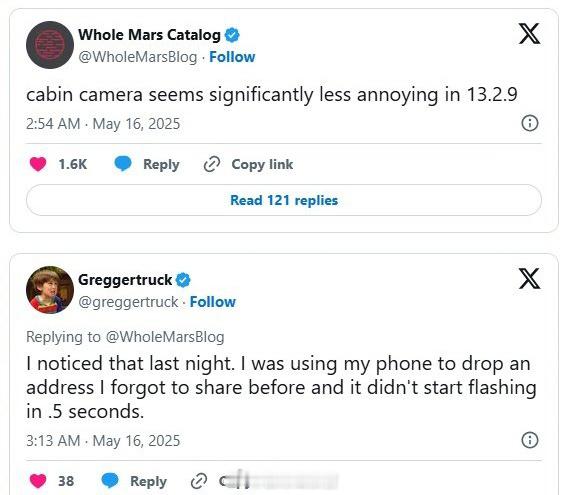Open Greggertruck's profile picture

(x=50, y=290)
